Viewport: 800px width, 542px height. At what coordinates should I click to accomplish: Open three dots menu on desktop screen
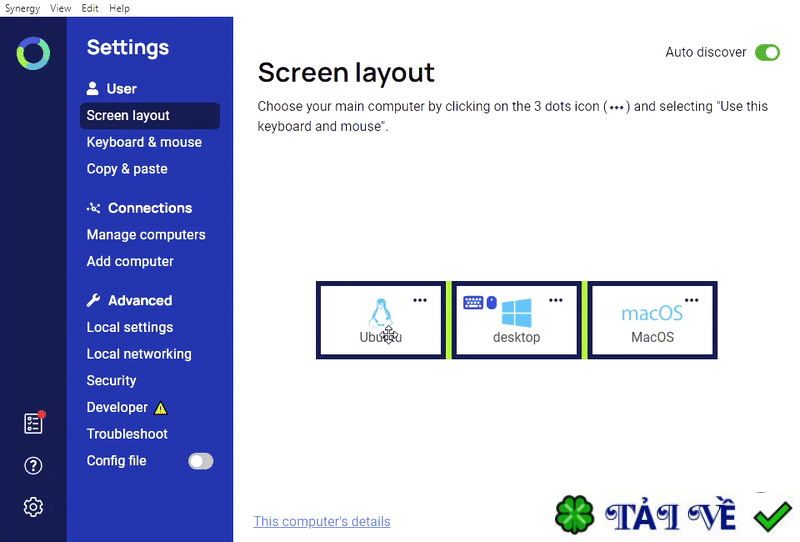point(556,300)
